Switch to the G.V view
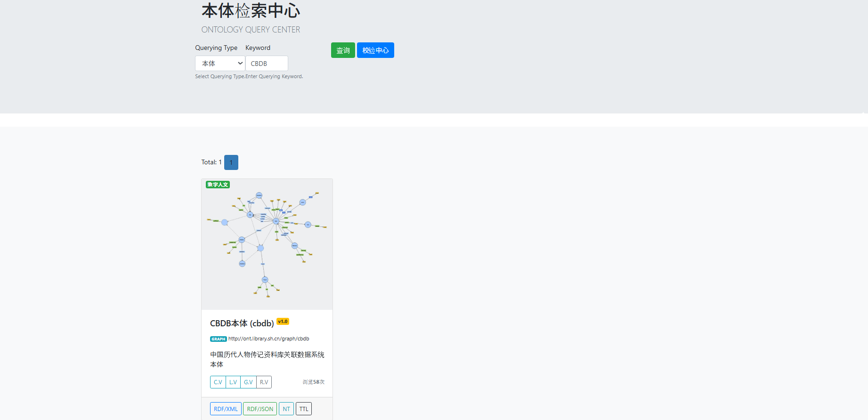868x420 pixels. [248, 382]
